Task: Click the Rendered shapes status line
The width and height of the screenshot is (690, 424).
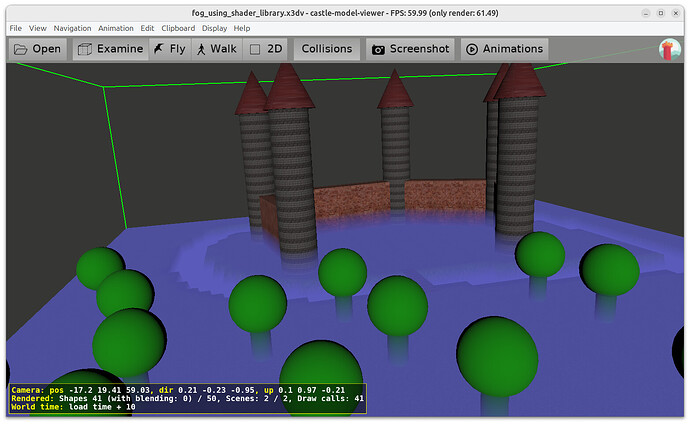Action: pyautogui.click(x=187, y=398)
